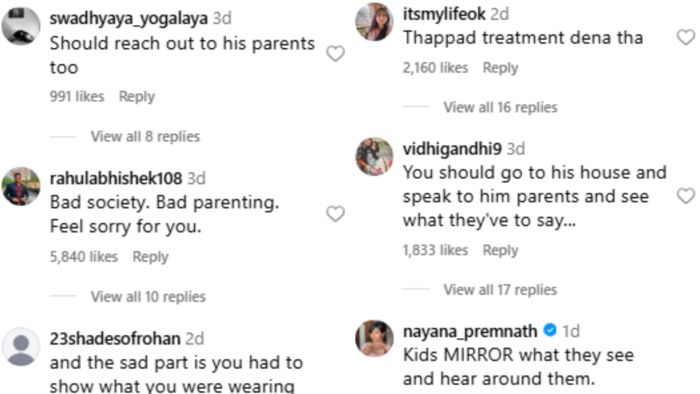The width and height of the screenshot is (700, 394).
Task: Like rahulabhishek108's comment with the heart icon
Action: coord(335,214)
